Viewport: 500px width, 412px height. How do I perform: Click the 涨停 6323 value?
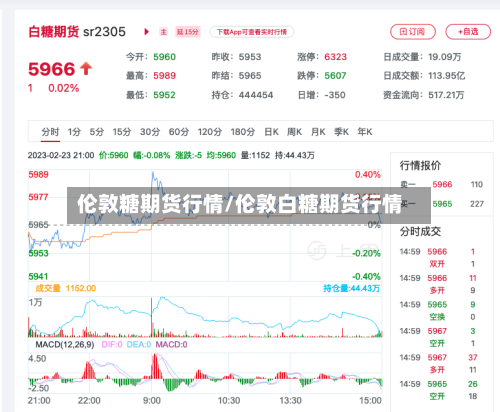pos(336,57)
